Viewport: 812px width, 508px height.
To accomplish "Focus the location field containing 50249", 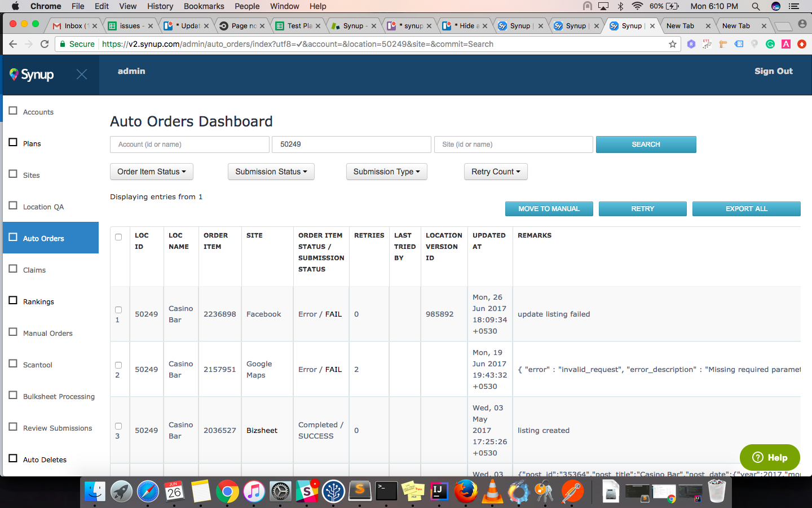I will [352, 144].
